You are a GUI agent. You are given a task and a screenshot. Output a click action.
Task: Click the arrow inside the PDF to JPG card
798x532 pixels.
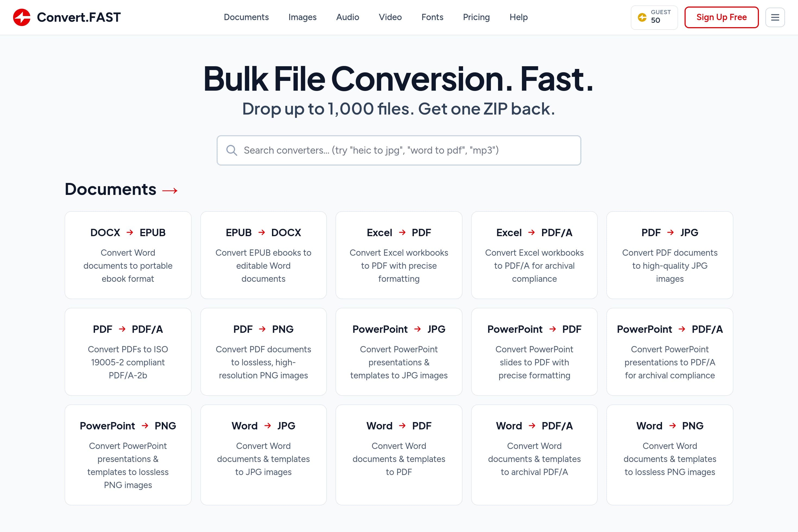coord(670,232)
